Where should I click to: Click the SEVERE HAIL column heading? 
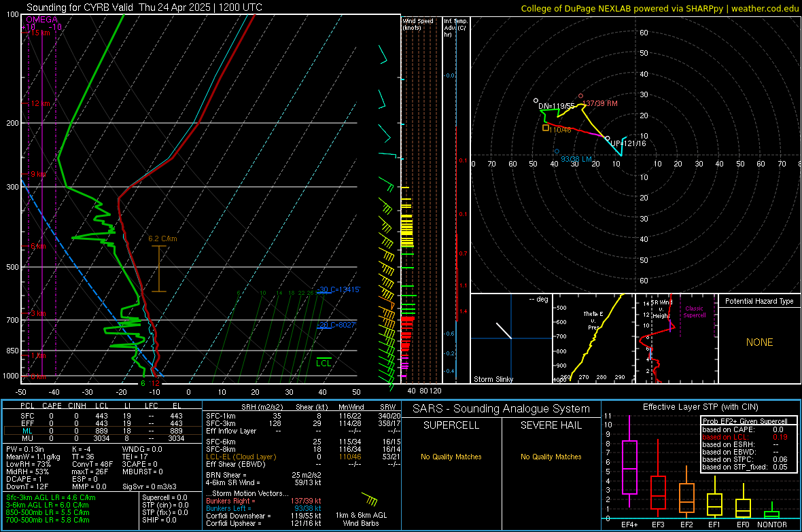[551, 425]
